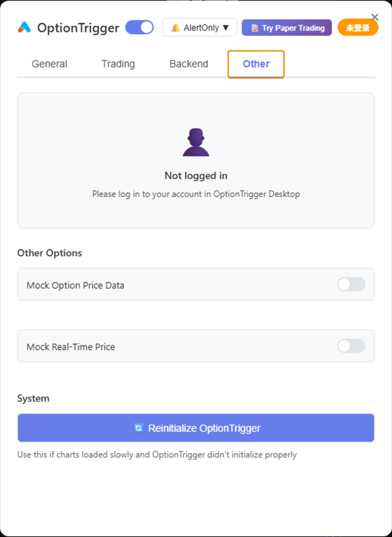Enable Mock Real-Time Price switch
Viewport: 392px width, 537px height.
pos(351,346)
